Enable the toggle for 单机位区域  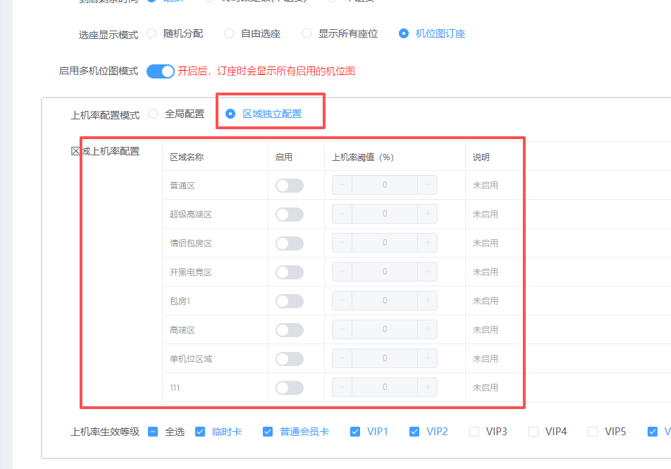tap(290, 359)
